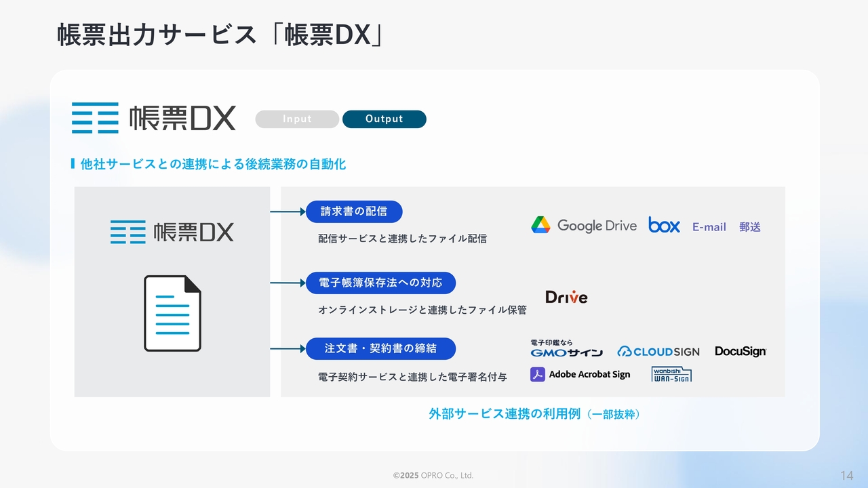The image size is (868, 488).
Task: Switch to the Input tab
Action: pyautogui.click(x=297, y=119)
